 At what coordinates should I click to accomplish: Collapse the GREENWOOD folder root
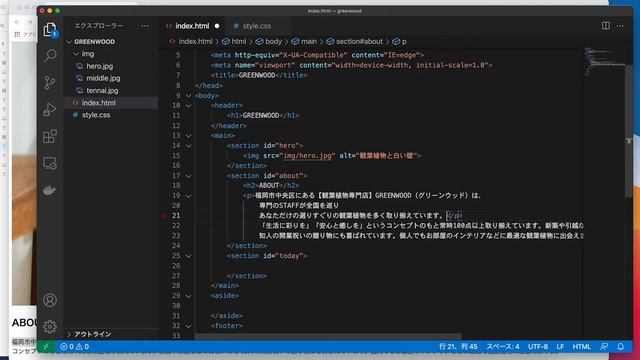tap(69, 42)
